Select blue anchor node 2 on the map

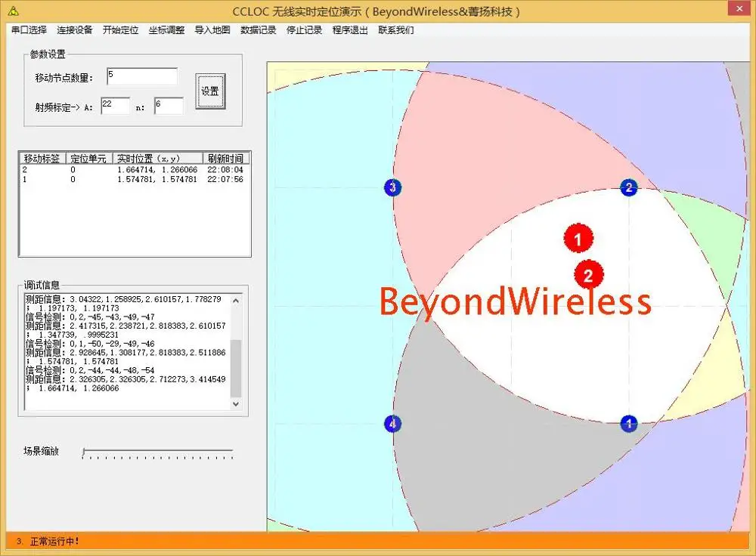tap(629, 187)
